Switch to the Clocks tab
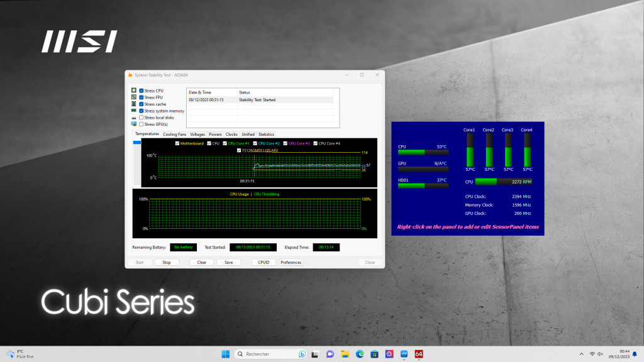644x362 pixels. (231, 134)
